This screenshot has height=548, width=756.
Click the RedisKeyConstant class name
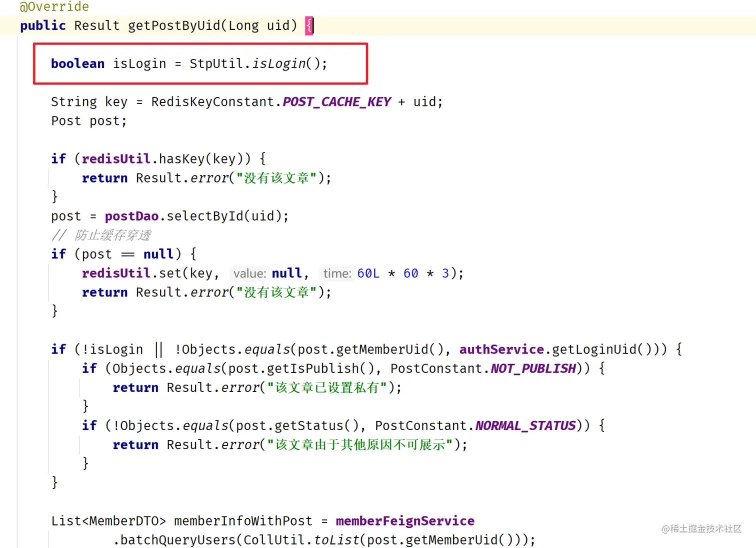tap(213, 101)
